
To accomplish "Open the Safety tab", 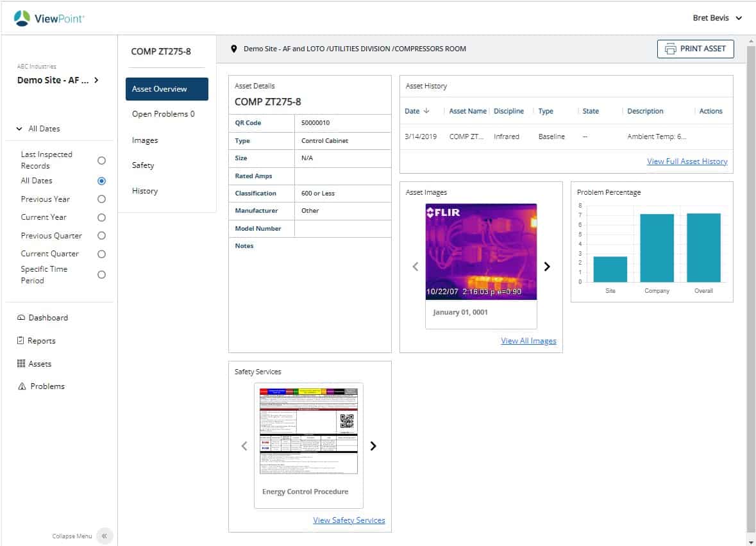I will click(x=143, y=165).
